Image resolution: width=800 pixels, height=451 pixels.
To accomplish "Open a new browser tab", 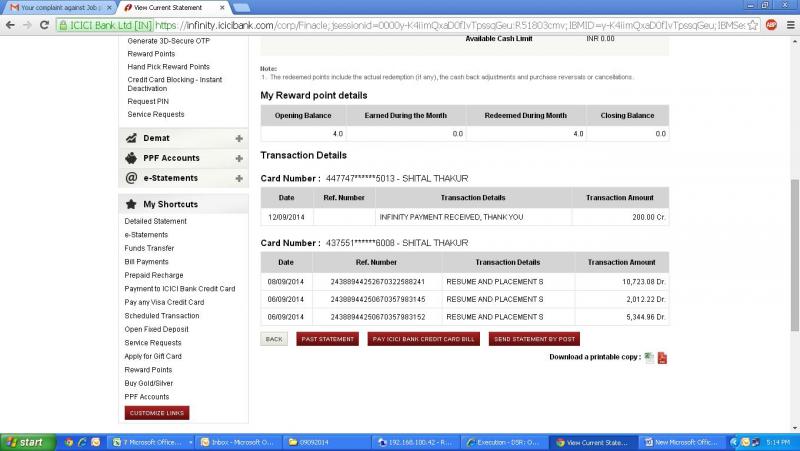I will [241, 8].
